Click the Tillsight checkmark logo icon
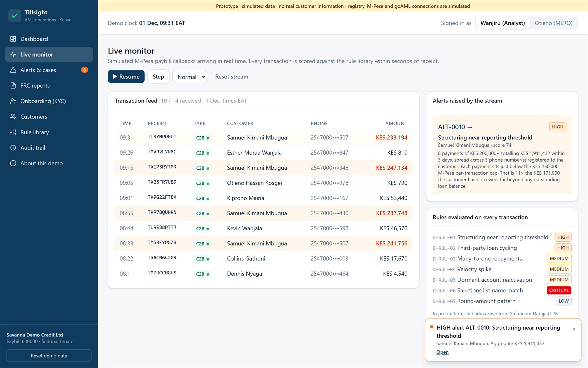The image size is (588, 368). click(x=14, y=16)
